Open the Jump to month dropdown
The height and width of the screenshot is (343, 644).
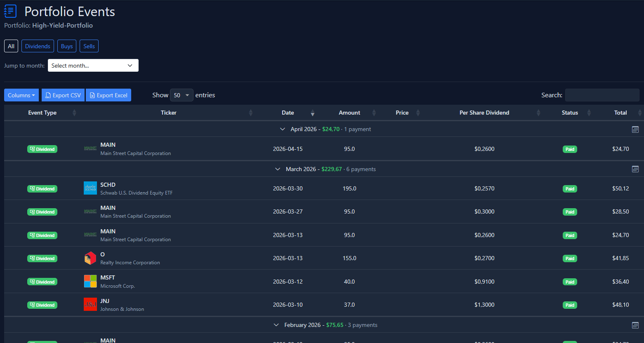(x=93, y=66)
